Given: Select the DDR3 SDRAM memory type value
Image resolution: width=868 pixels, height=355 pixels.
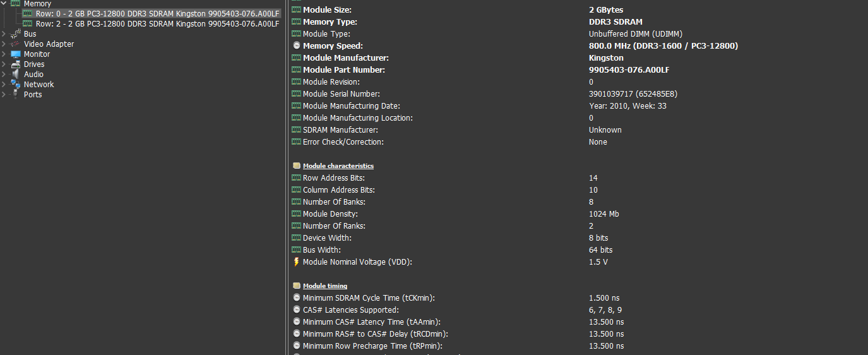Looking at the screenshot, I should (615, 22).
